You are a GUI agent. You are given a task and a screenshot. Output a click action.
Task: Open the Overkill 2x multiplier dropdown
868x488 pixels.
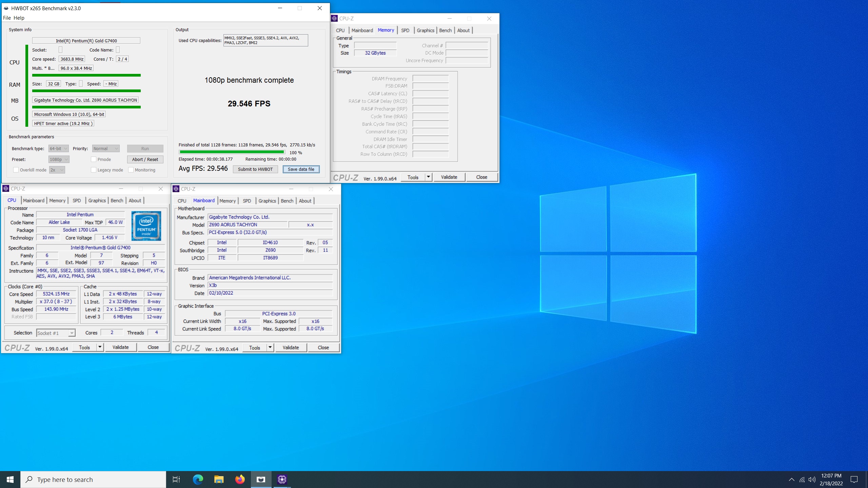57,170
